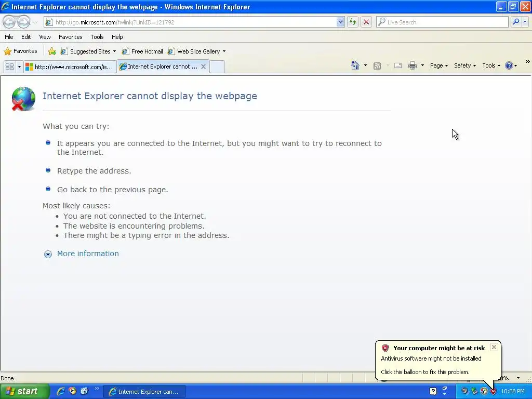
Task: Click the 'Your computer might be at risk' balloon
Action: (x=437, y=361)
